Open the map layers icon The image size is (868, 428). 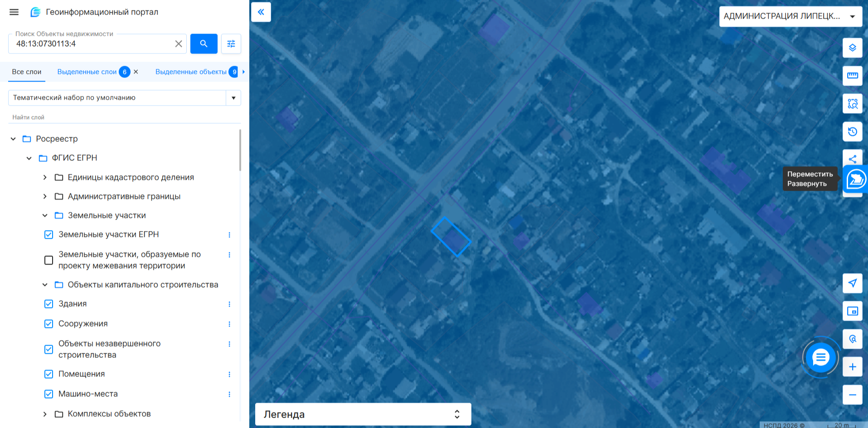pyautogui.click(x=853, y=48)
